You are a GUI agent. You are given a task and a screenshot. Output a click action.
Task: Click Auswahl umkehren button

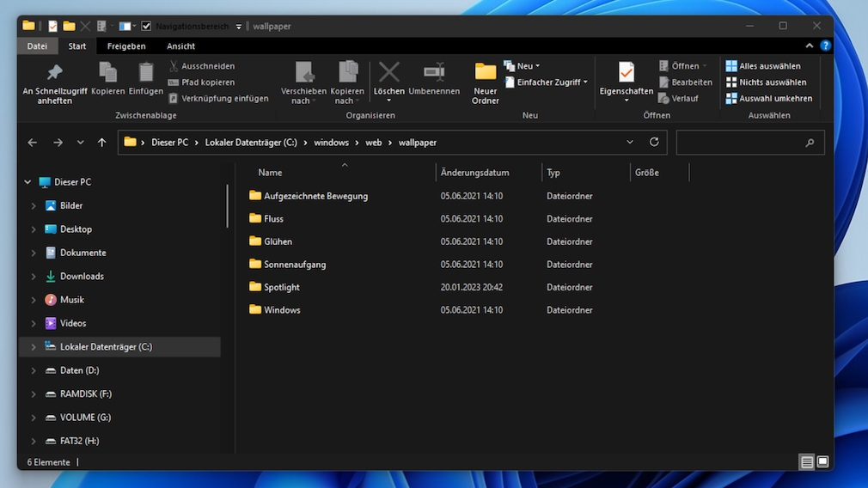pos(768,99)
